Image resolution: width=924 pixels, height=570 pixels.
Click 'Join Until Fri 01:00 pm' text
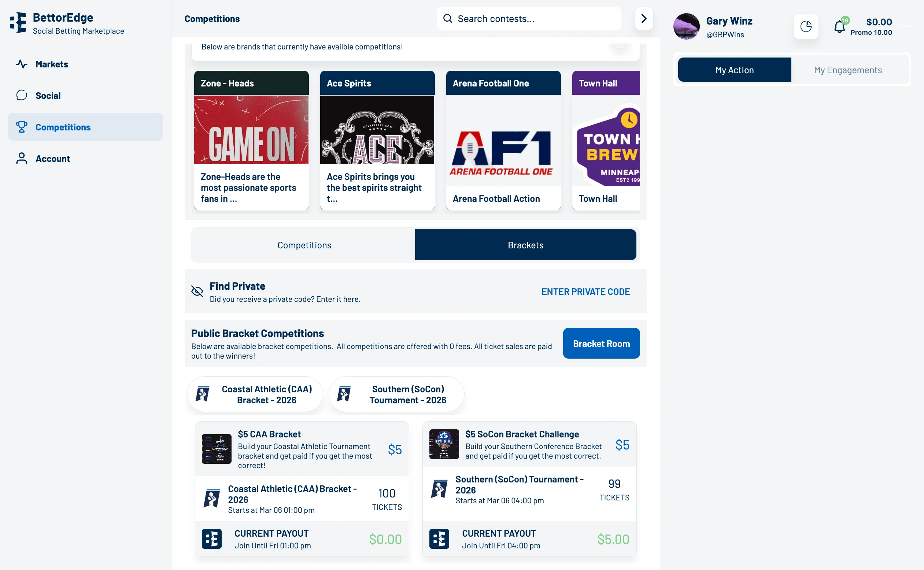[273, 545]
